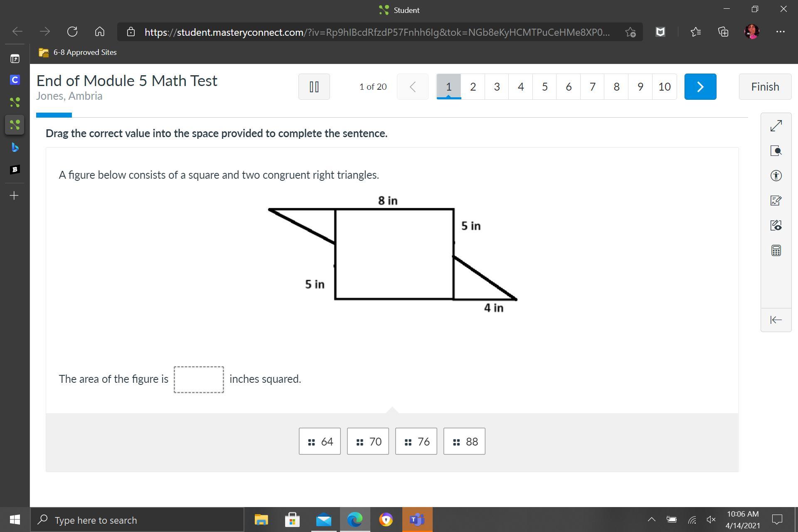Collapse the right tool panel arrow
The width and height of the screenshot is (798, 532).
tap(776, 320)
